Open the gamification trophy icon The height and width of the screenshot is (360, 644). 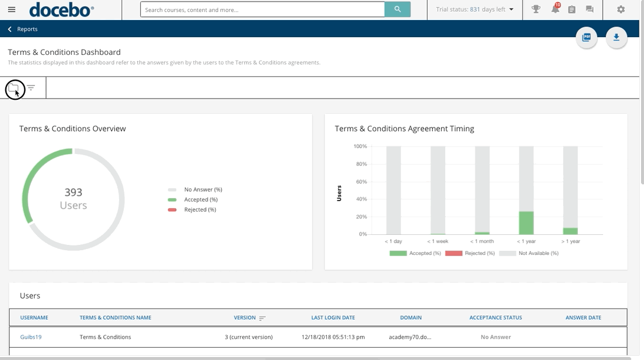535,9
